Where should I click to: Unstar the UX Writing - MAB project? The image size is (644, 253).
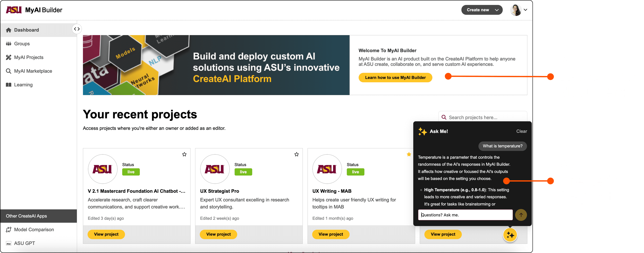(x=409, y=154)
